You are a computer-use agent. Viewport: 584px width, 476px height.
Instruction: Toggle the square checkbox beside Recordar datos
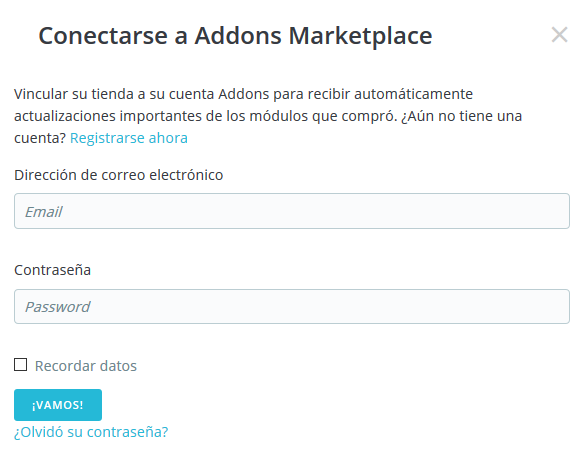20,365
